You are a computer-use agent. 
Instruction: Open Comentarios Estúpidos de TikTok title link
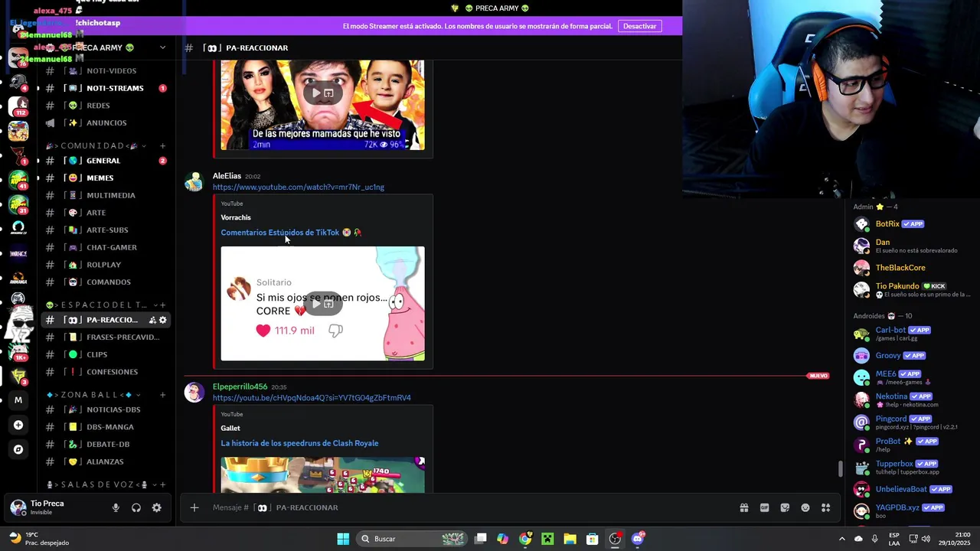pos(291,233)
